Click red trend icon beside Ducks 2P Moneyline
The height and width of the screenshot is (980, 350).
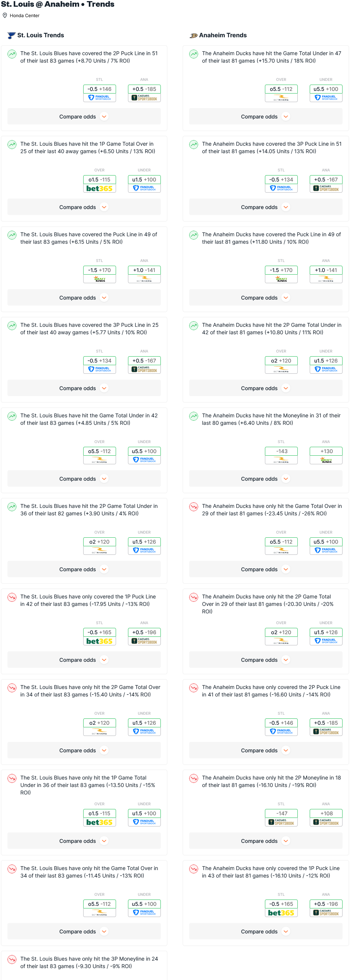(194, 778)
